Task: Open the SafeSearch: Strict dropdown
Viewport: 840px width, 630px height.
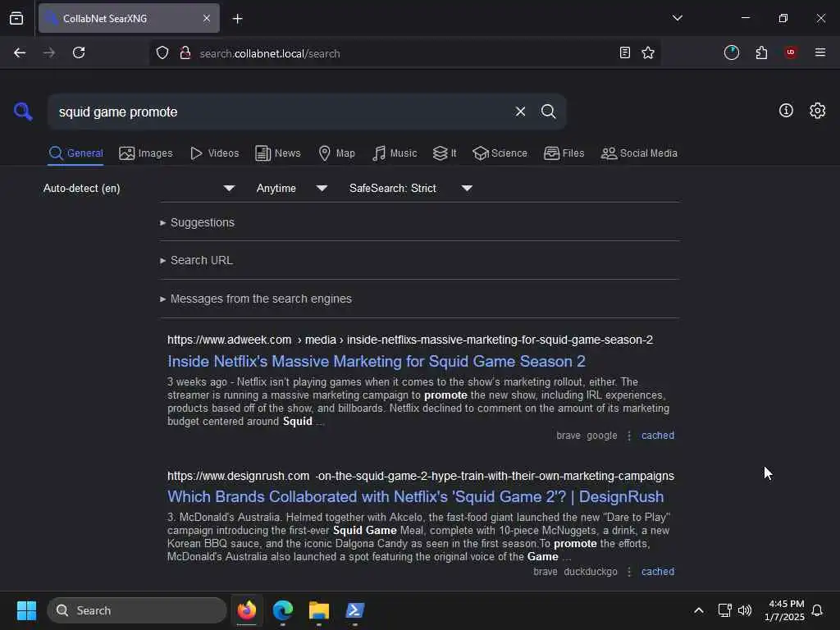Action: 410,188
